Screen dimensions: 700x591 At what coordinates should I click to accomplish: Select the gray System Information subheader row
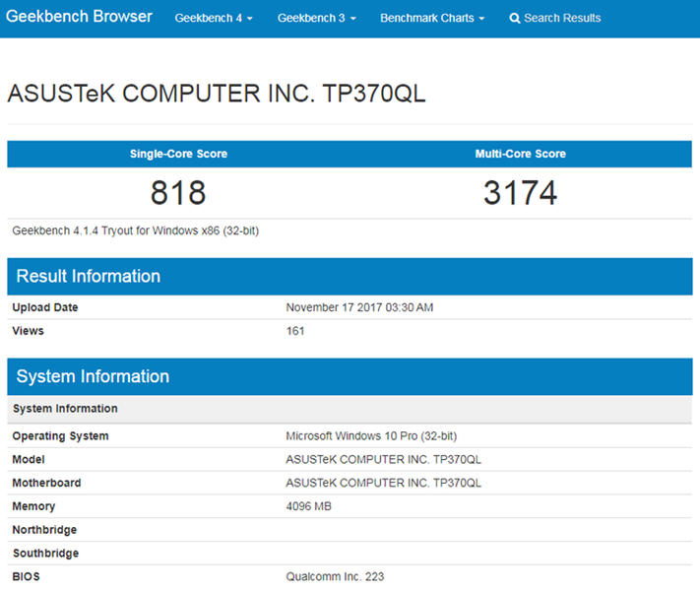(350, 409)
